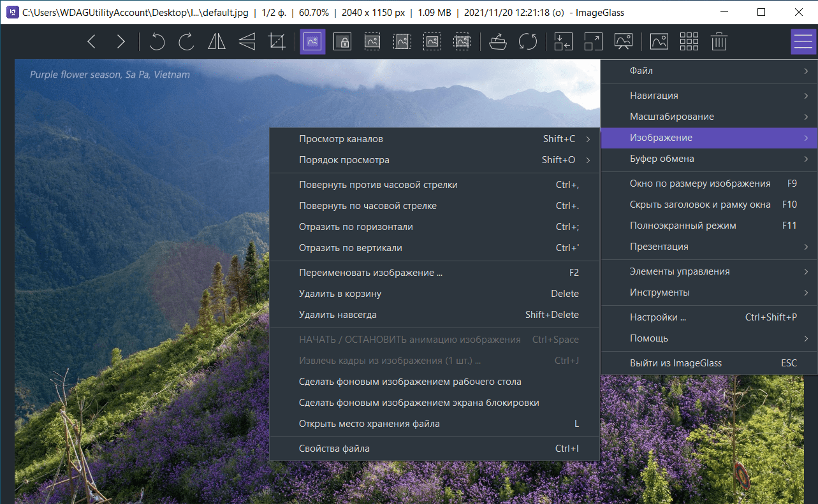Click the ImageGlass app icon in title bar
This screenshot has width=818, height=504.
11,12
